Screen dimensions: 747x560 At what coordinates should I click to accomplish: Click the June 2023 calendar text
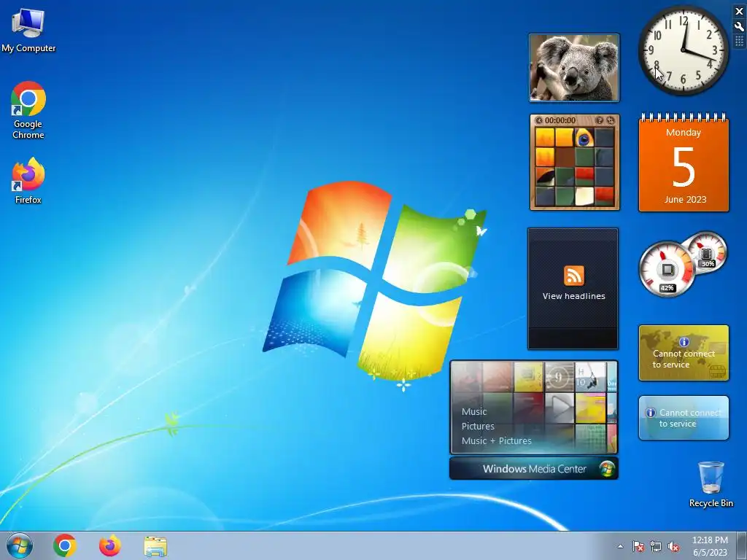[685, 200]
